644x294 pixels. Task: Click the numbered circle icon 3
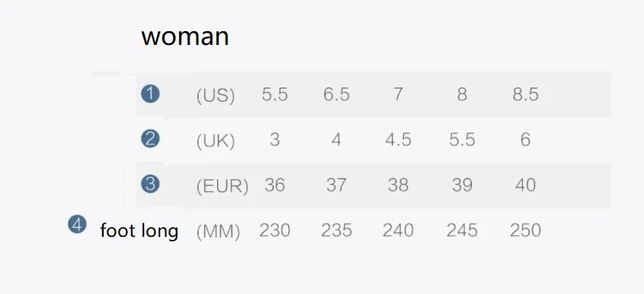[x=150, y=184]
